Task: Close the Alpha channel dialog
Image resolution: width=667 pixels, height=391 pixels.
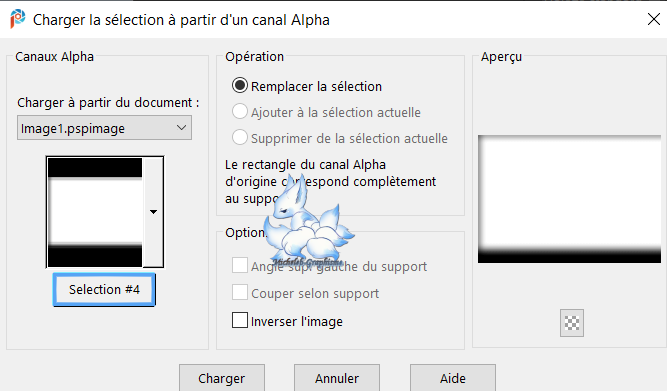Action: point(654,19)
